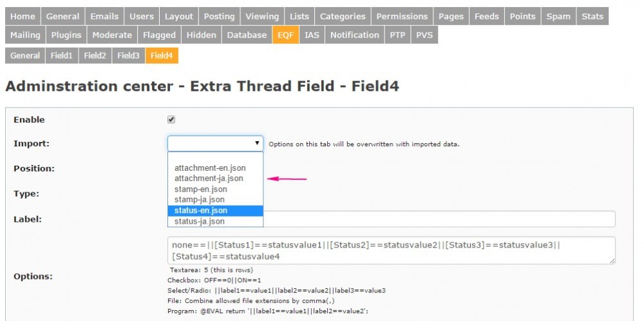The image size is (644, 321).
Task: Navigate to the Permissions tab
Action: (x=402, y=16)
